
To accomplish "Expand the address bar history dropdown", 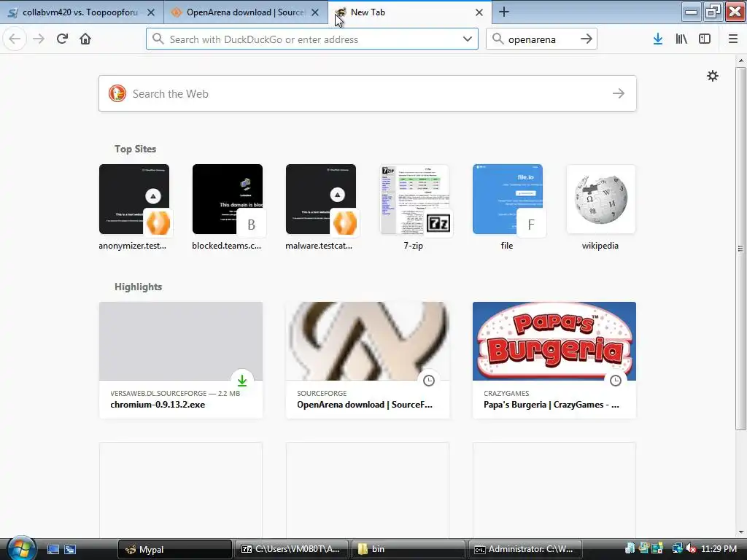I will [468, 39].
